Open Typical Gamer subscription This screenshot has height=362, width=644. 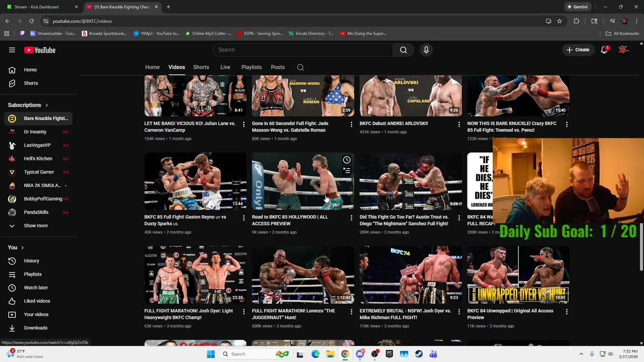click(x=39, y=172)
